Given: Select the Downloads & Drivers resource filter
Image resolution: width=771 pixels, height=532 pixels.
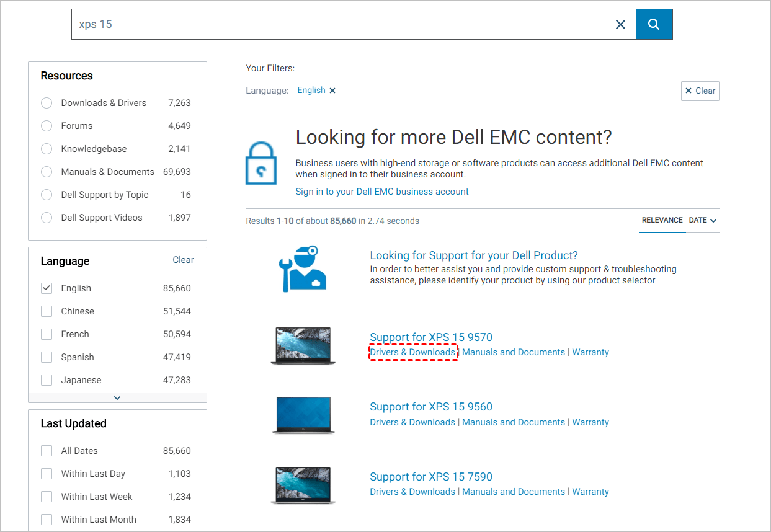Looking at the screenshot, I should [x=46, y=103].
